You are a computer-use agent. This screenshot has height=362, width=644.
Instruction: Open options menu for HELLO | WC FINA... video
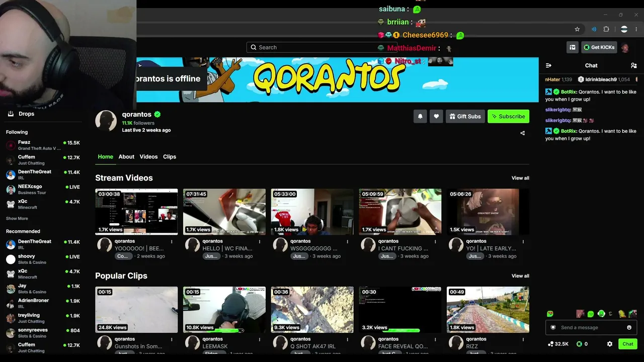click(259, 241)
